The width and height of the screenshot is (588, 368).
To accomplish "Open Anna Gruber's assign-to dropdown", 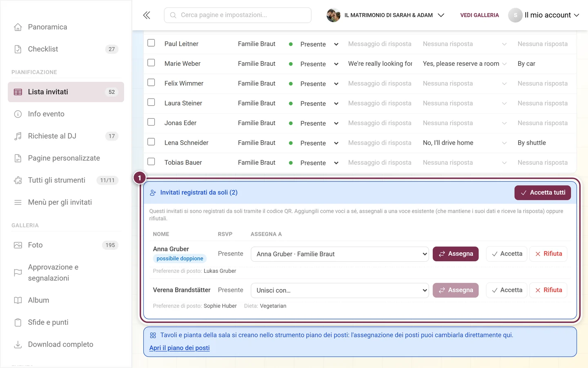I will point(340,254).
